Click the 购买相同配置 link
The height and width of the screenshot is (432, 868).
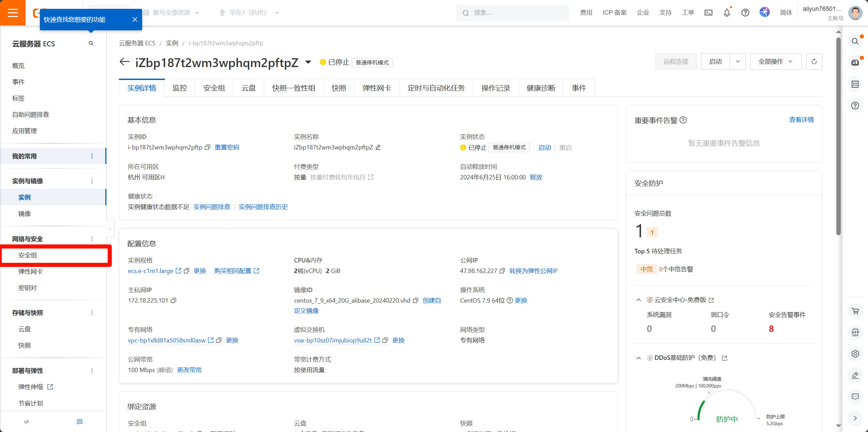(x=237, y=271)
